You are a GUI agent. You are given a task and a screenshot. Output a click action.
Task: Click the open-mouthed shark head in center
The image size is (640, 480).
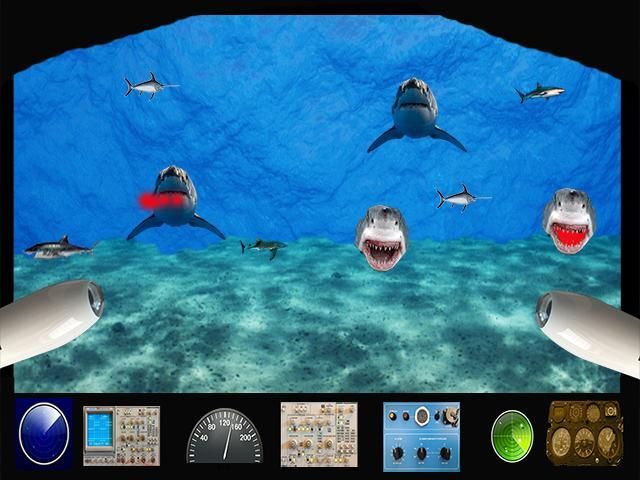381,238
